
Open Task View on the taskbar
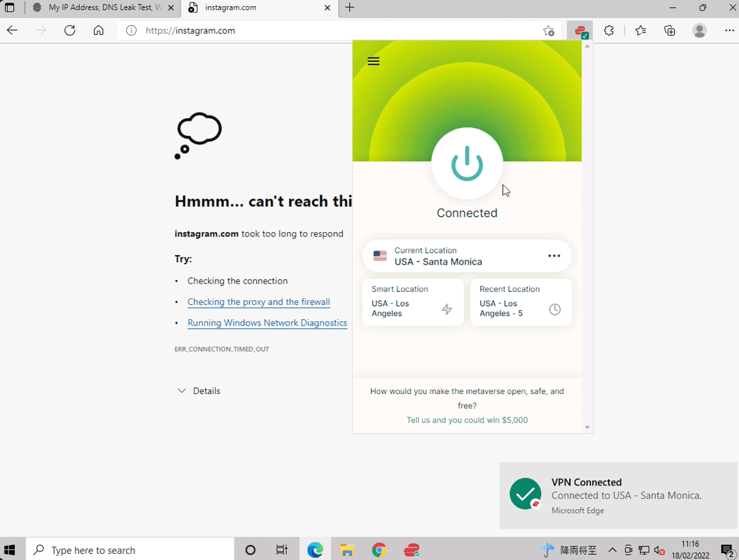click(x=282, y=550)
